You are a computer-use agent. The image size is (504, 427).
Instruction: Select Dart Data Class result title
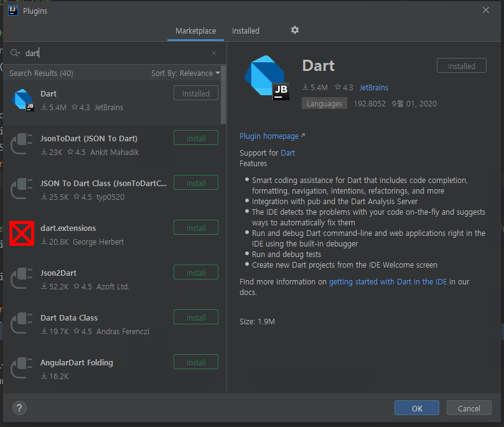tap(69, 317)
